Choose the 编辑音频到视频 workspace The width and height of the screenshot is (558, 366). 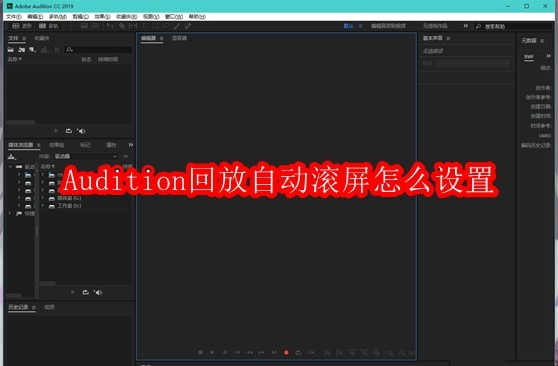point(388,26)
